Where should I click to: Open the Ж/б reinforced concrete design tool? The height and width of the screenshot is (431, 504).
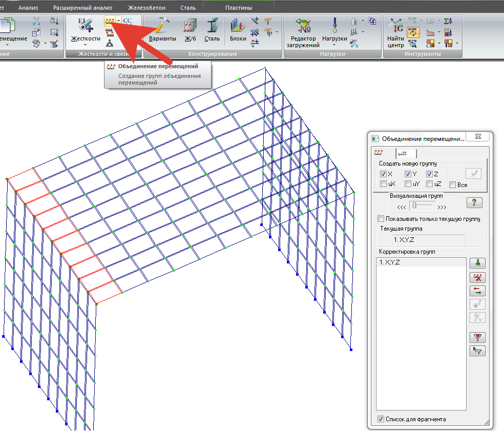point(190,30)
